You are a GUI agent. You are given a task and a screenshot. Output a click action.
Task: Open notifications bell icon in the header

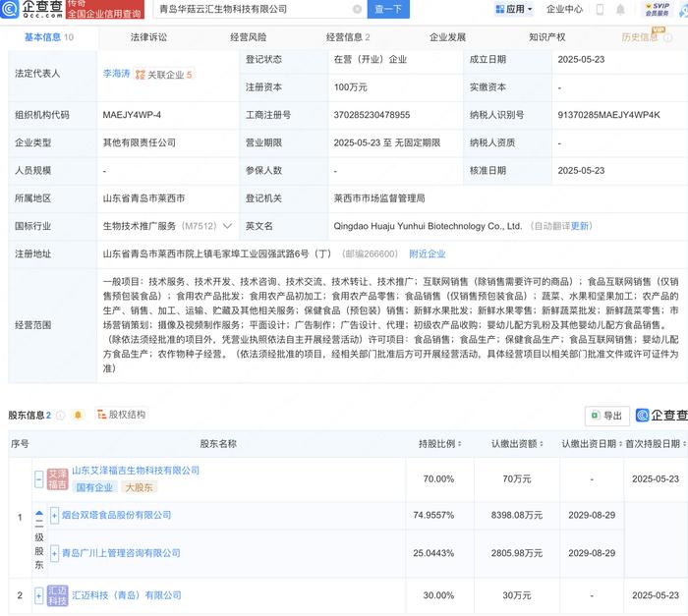pyautogui.click(x=620, y=9)
